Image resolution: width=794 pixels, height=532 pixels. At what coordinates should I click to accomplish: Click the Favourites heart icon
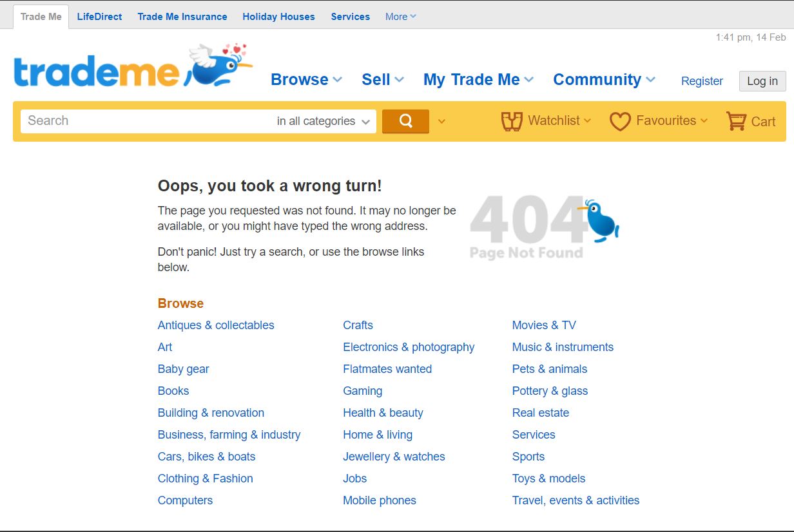(x=620, y=121)
